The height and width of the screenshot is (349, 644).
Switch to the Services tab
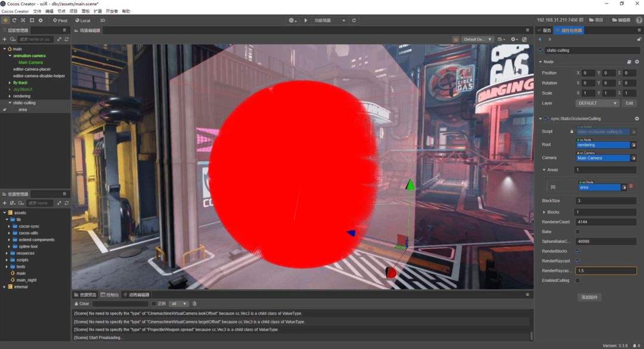click(x=544, y=30)
